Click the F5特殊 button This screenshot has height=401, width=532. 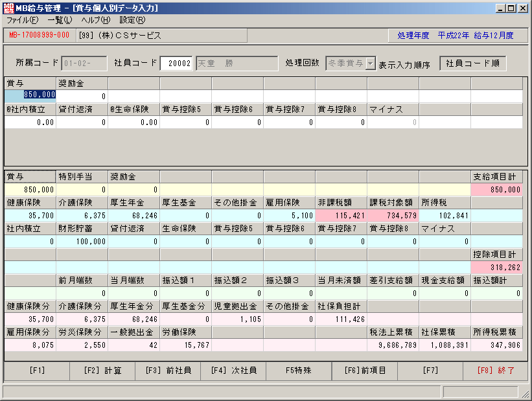point(299,371)
